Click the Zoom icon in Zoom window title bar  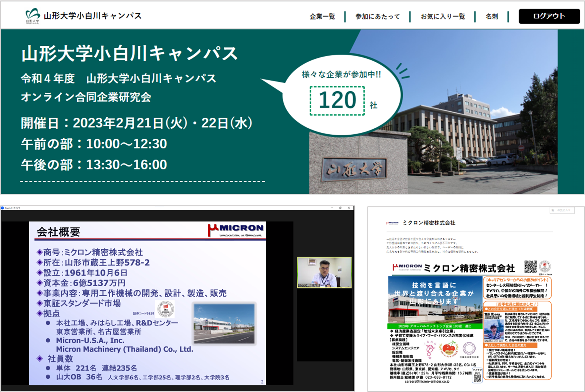[3, 208]
